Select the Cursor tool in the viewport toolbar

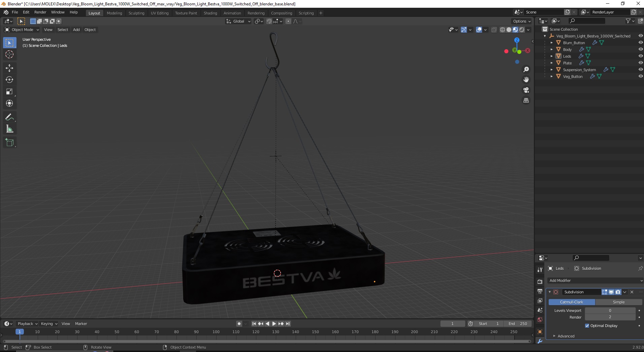9,54
